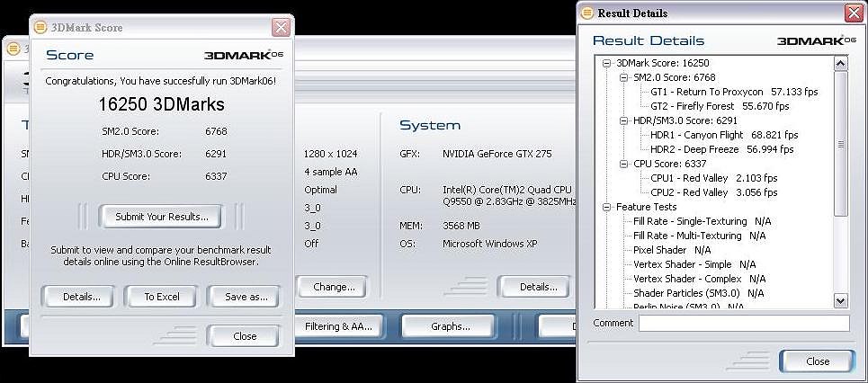Click Close in Result Details window
This screenshot has height=383, width=868.
coord(817,361)
